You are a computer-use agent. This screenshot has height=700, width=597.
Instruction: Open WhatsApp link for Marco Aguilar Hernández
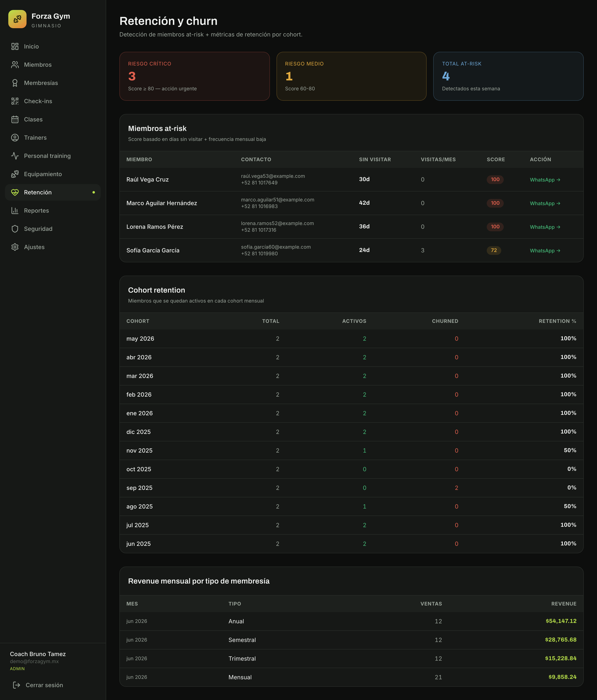(x=545, y=203)
